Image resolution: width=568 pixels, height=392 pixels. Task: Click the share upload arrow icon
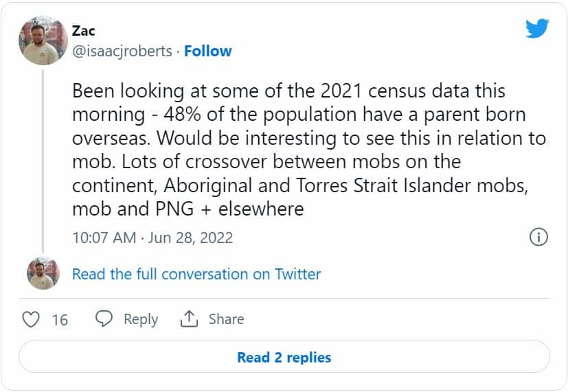click(189, 319)
